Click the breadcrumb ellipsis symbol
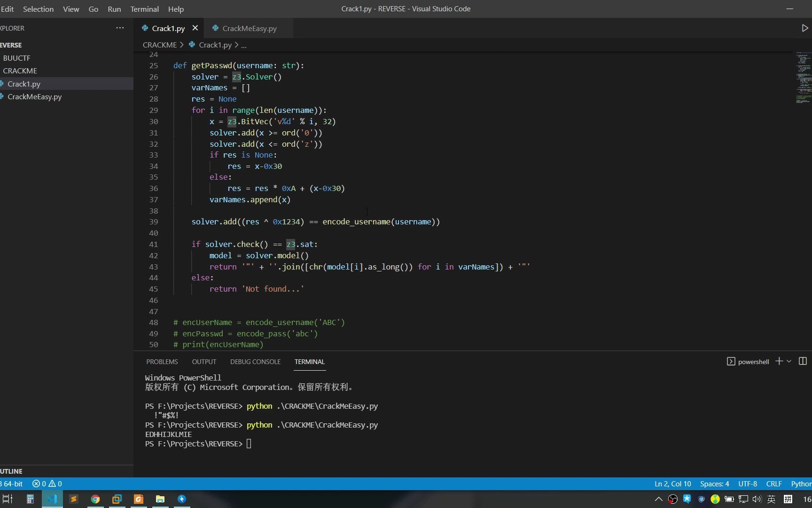 pyautogui.click(x=243, y=45)
